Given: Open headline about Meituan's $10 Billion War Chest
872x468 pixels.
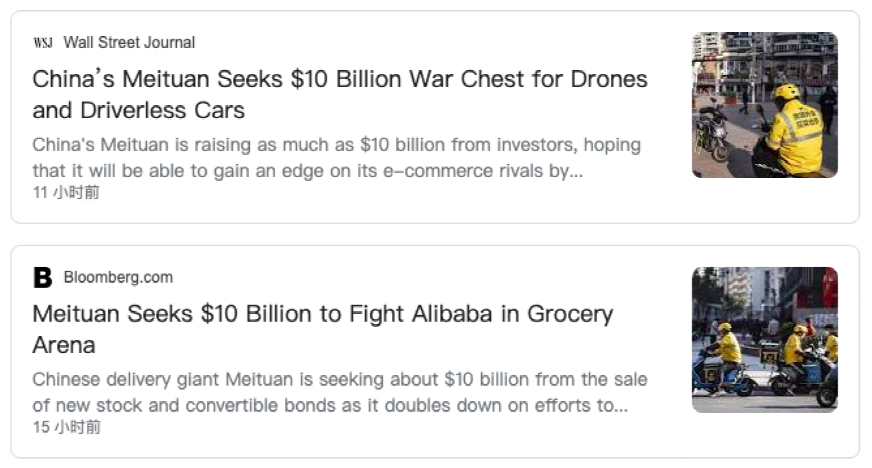Looking at the screenshot, I should (x=340, y=94).
